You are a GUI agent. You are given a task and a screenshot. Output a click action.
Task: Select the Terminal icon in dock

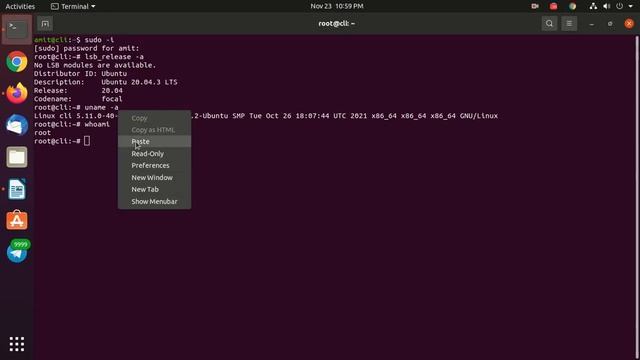tap(17, 30)
